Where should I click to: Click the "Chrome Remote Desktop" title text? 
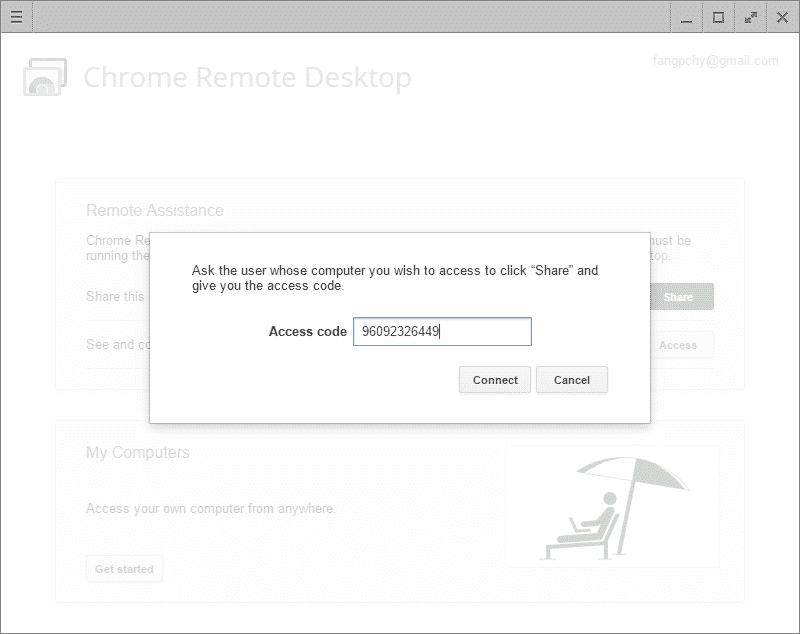point(247,78)
